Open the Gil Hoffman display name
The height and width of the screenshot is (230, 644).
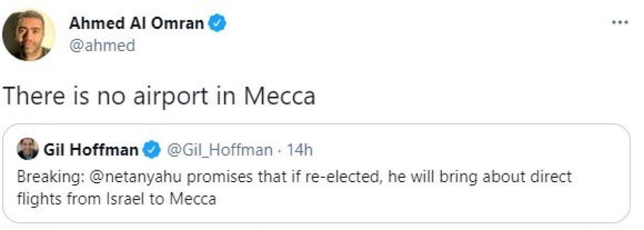click(91, 149)
